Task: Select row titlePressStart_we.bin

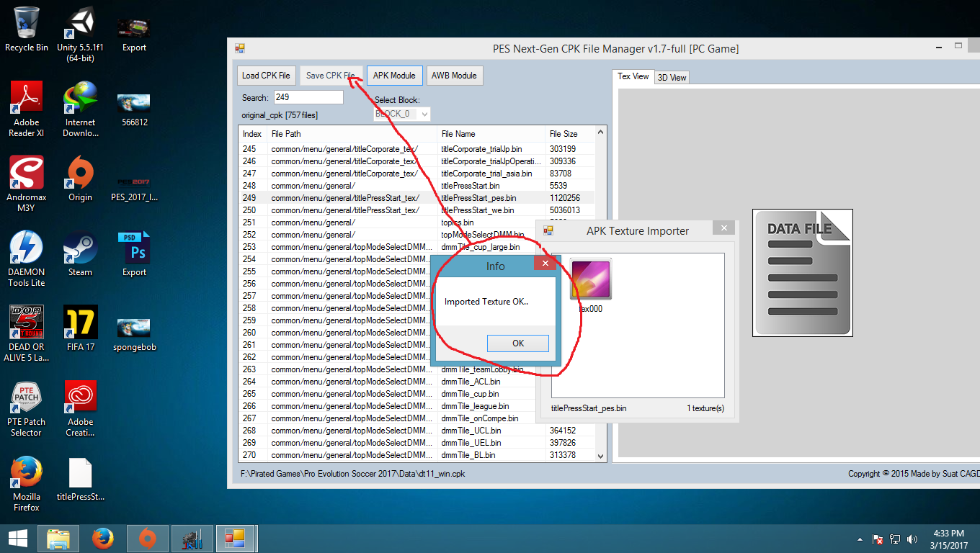Action: [417, 210]
